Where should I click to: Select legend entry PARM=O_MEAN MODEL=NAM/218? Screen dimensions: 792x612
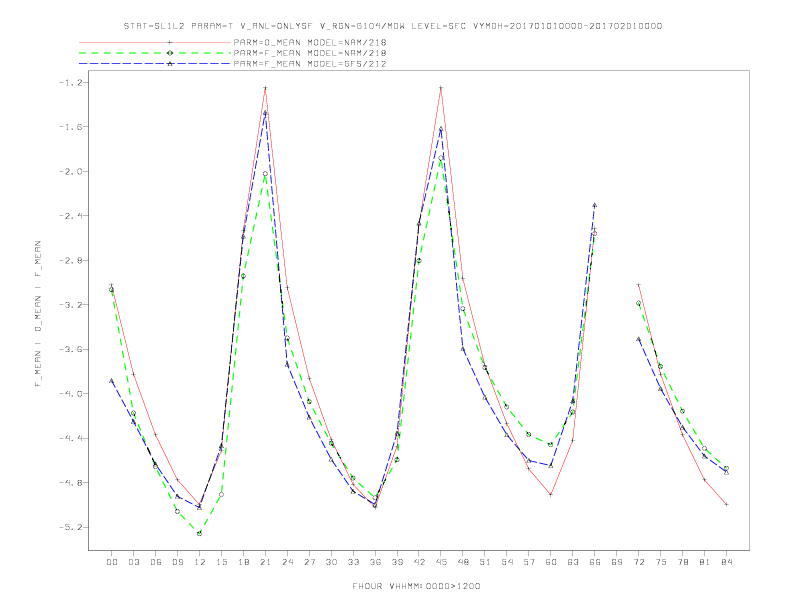click(310, 42)
